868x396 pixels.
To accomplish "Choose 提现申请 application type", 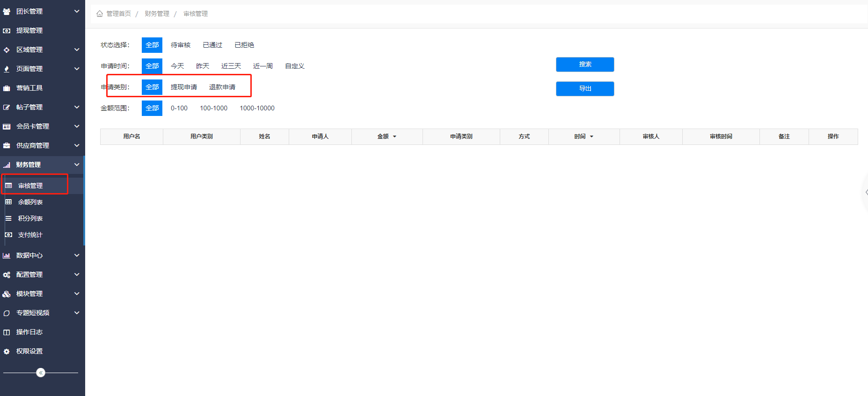I will coord(183,87).
